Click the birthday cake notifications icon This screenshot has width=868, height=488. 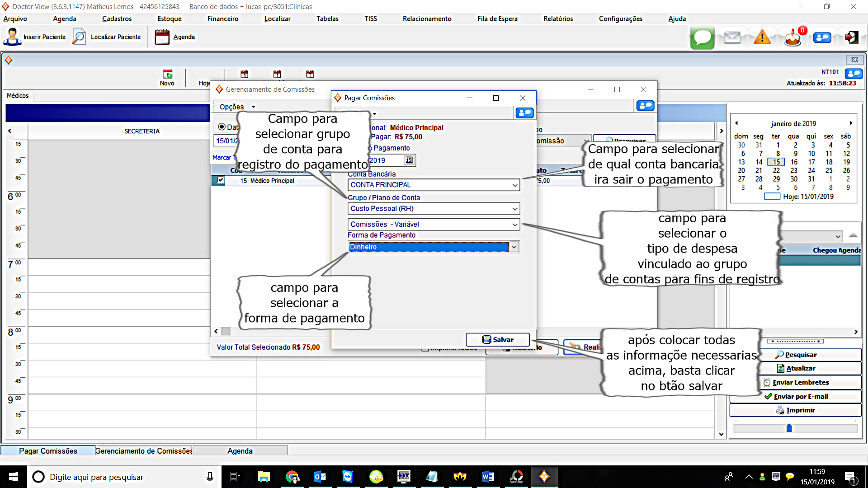pos(793,38)
